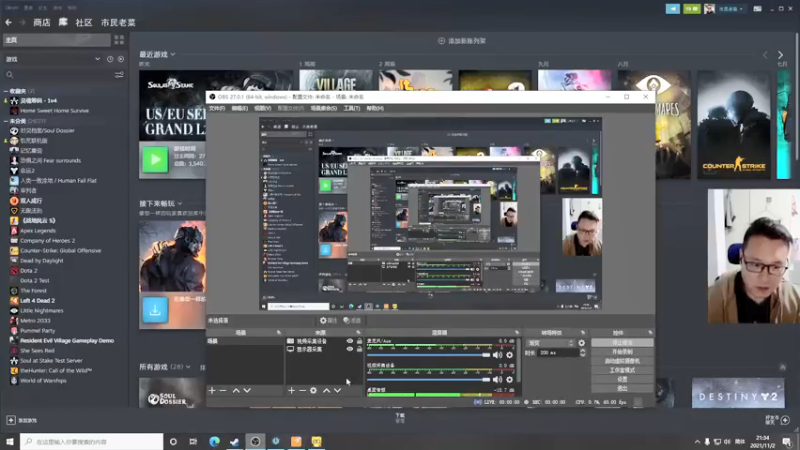Adjust second mixer channel volume slider in OBS
This screenshot has height=450, width=800.
428,380
